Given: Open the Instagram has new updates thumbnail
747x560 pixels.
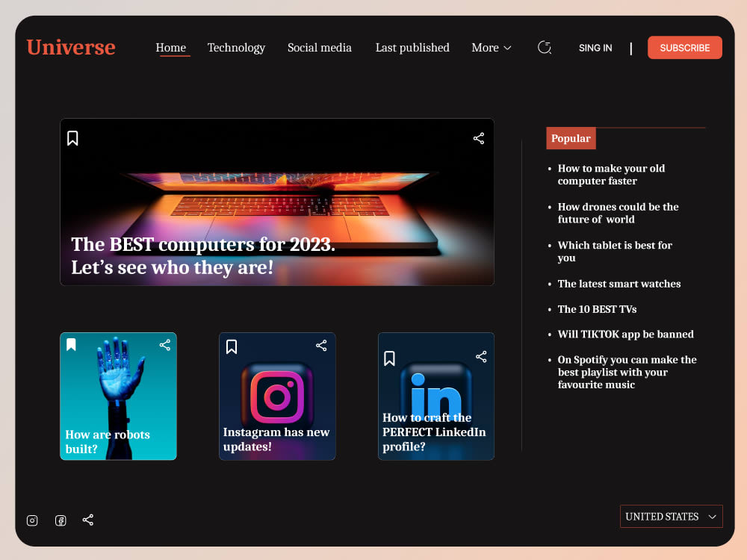Looking at the screenshot, I should tap(277, 396).
